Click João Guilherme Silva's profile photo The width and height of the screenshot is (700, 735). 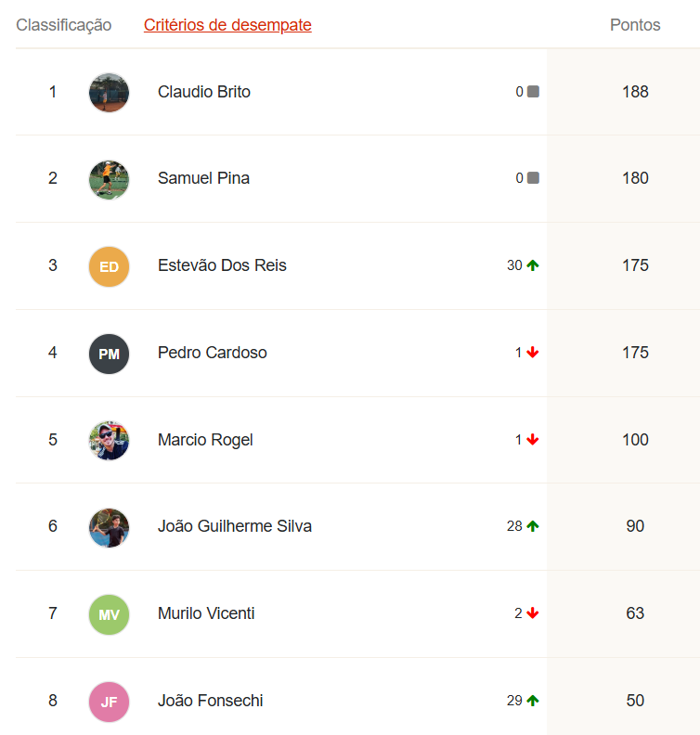(109, 527)
